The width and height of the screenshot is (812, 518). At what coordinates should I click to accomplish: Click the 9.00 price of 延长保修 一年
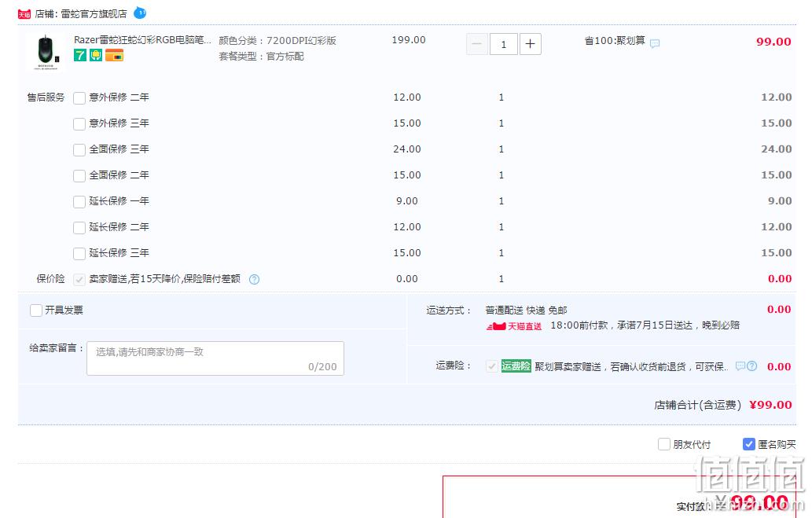(x=407, y=201)
